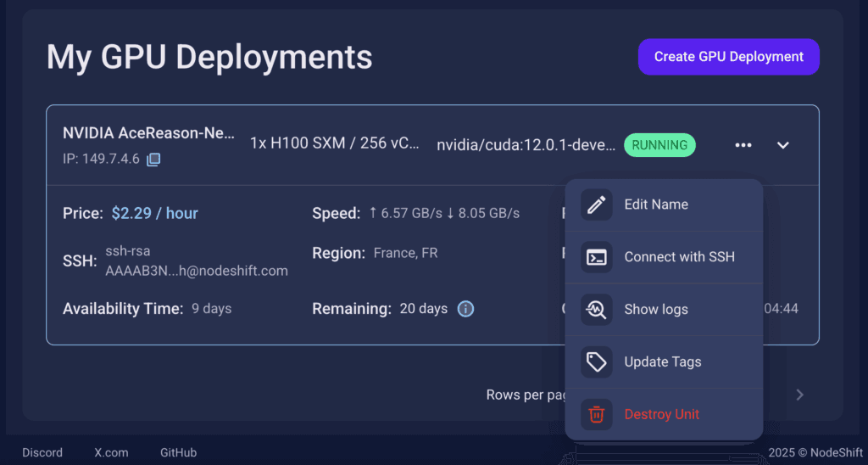868x465 pixels.
Task: Click the Create GPU Deployment button
Action: (728, 57)
